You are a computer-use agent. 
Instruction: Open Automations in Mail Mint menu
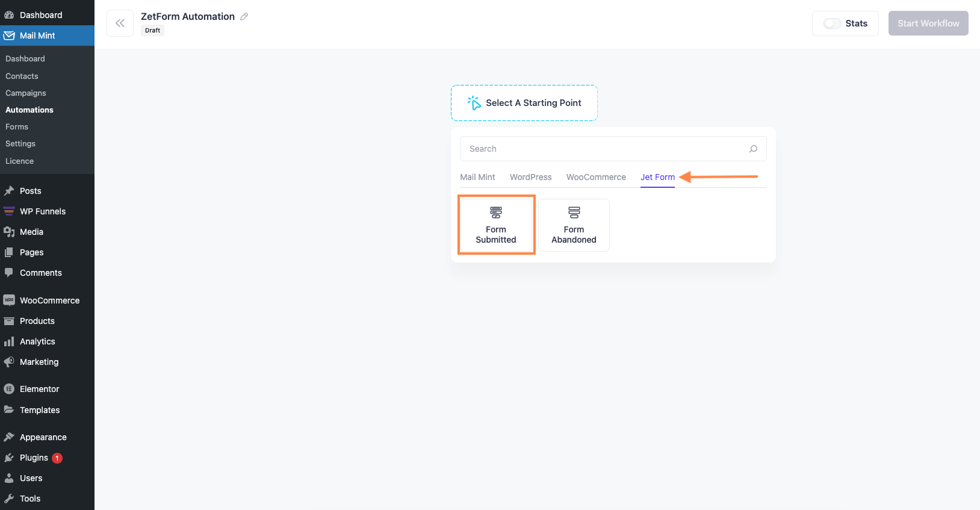click(29, 110)
